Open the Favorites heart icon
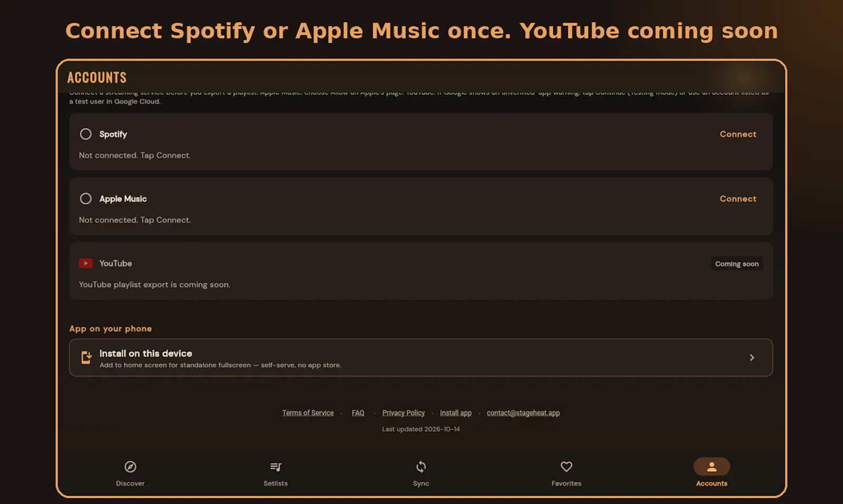 point(566,467)
